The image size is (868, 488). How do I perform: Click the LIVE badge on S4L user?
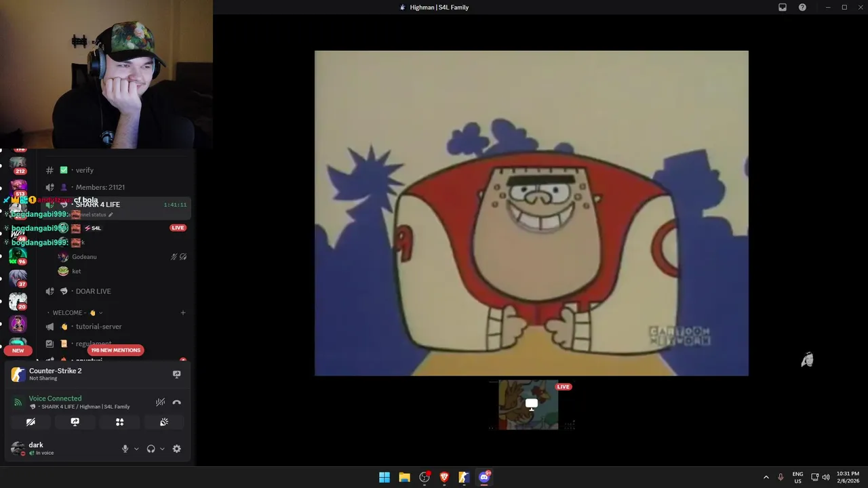click(178, 228)
